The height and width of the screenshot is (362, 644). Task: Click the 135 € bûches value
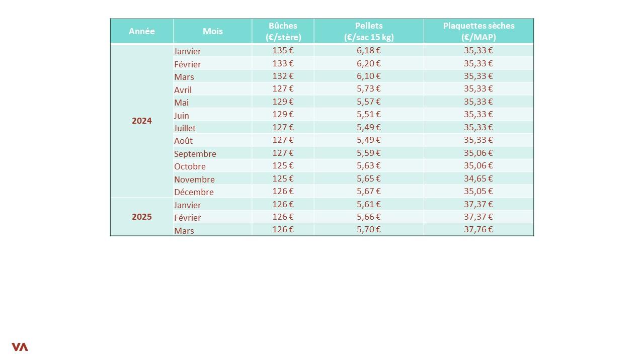(x=283, y=50)
